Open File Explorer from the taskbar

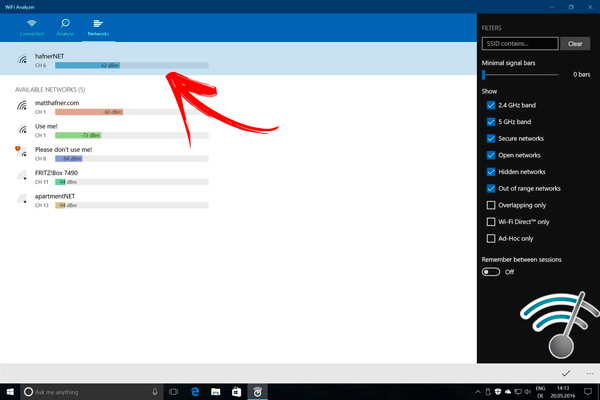pyautogui.click(x=216, y=392)
